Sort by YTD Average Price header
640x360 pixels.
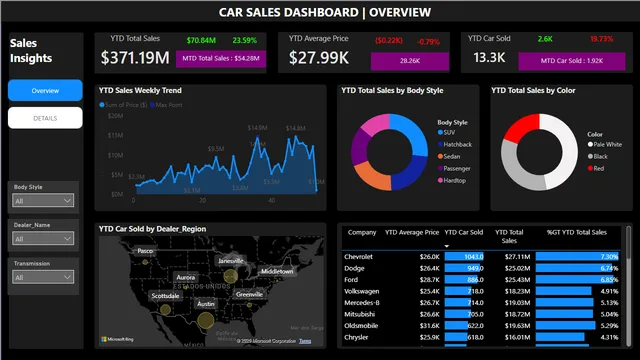(412, 232)
